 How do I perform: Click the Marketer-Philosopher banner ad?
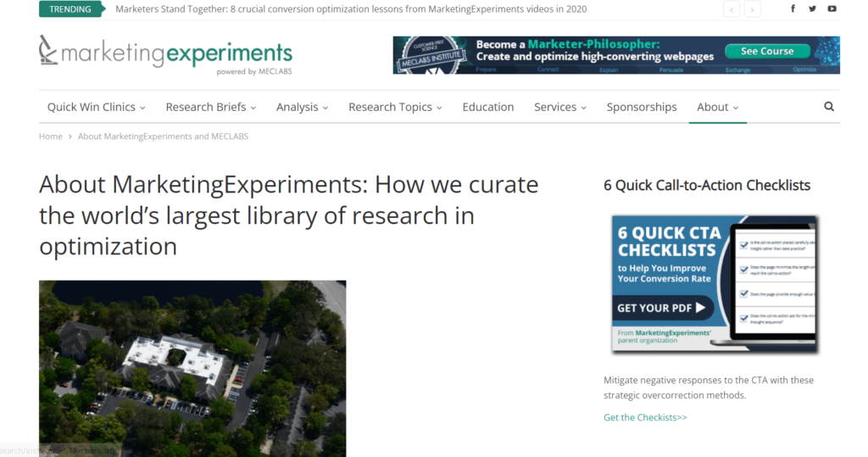coord(616,55)
